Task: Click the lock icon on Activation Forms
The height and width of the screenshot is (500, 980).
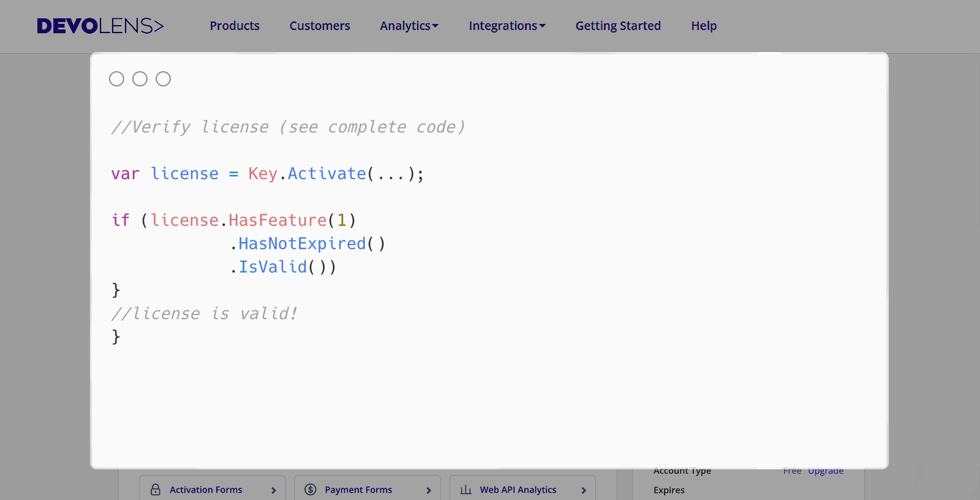Action: coord(156,490)
